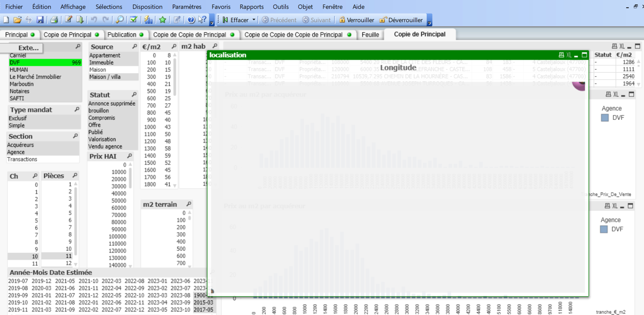This screenshot has width=644, height=315.
Task: Expand the Effacer dropdown arrow
Action: point(254,20)
